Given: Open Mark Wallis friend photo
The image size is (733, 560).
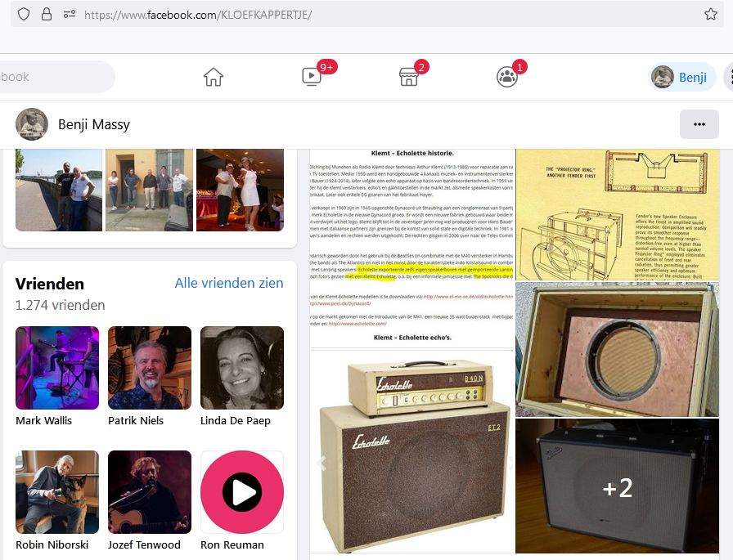Looking at the screenshot, I should 57,368.
